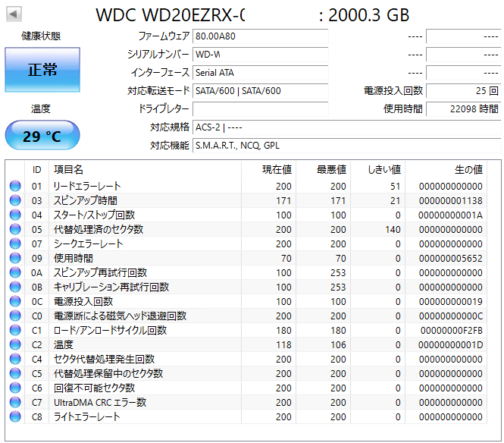Viewport: 504px width, 443px height.
Task: Click the threshold value 140
Action: [393, 230]
